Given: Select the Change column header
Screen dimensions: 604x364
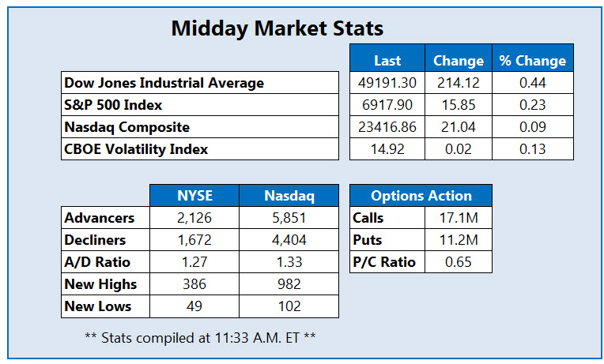Looking at the screenshot, I should [x=459, y=60].
